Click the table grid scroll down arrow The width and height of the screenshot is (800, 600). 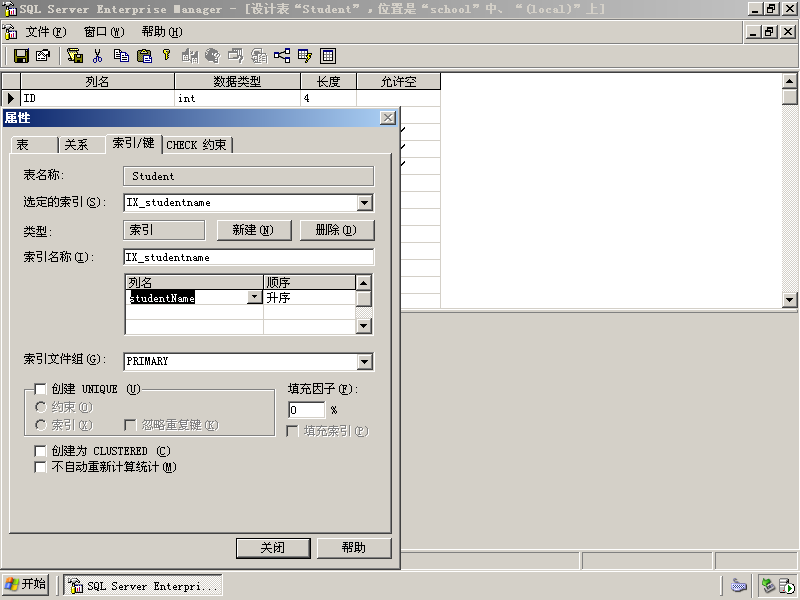[x=789, y=300]
